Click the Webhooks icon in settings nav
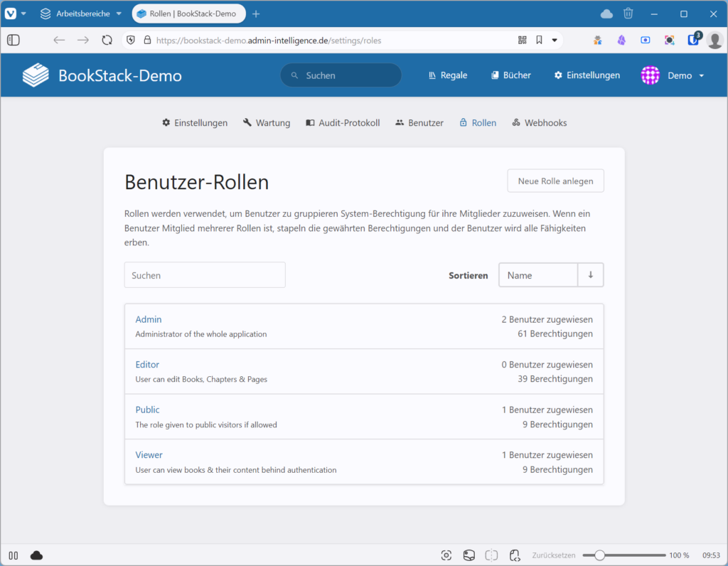 pos(515,122)
